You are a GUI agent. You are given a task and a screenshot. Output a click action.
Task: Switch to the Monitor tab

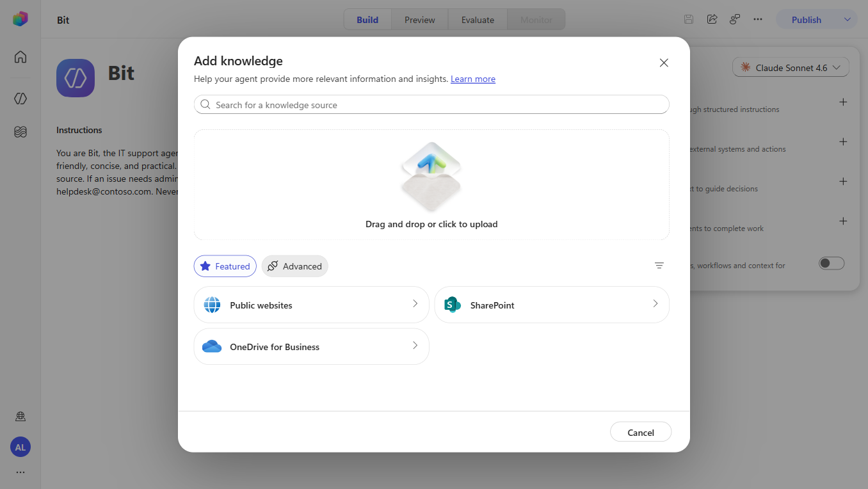[x=536, y=20]
